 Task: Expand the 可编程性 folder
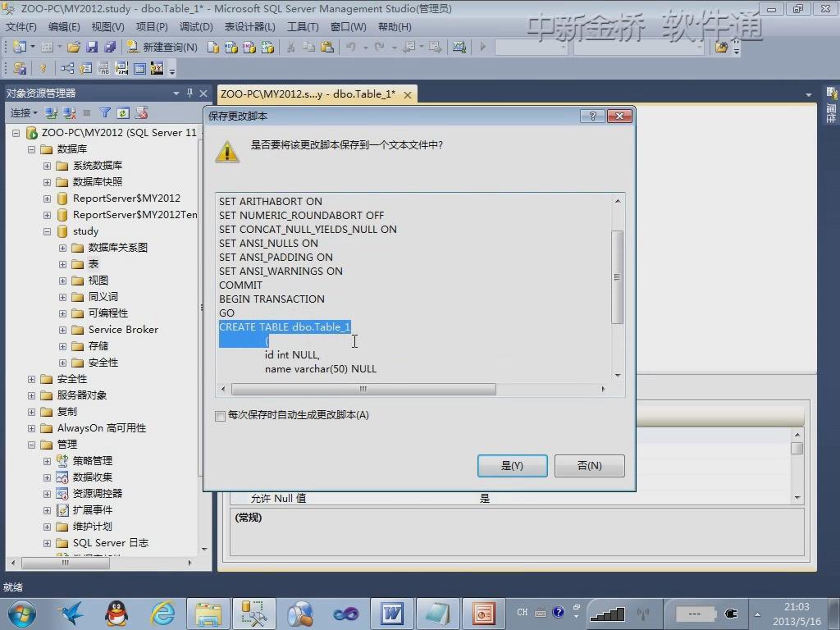pos(62,313)
